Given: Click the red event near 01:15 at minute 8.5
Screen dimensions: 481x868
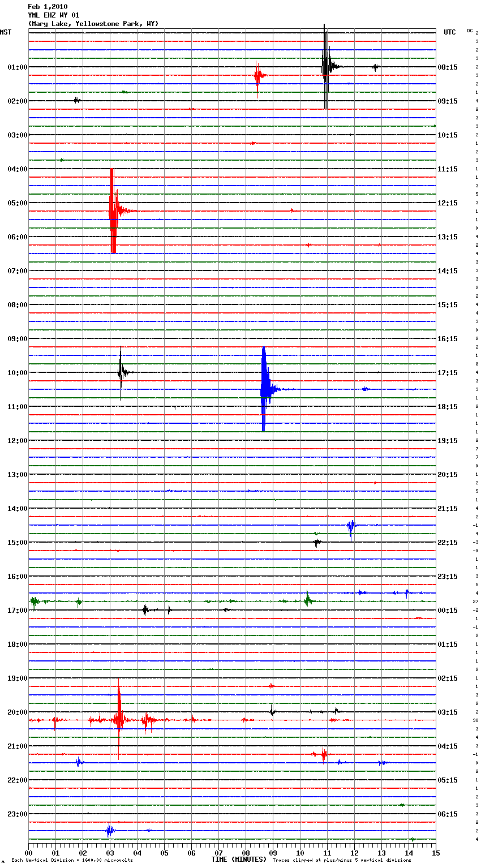Looking at the screenshot, I should [x=258, y=75].
